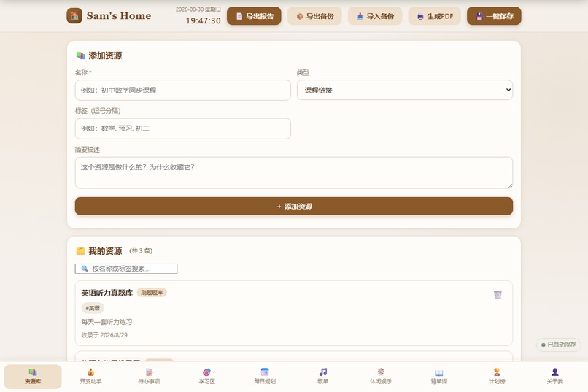
Task: Click the date text 2026-08-30 星期日
Action: [x=198, y=9]
